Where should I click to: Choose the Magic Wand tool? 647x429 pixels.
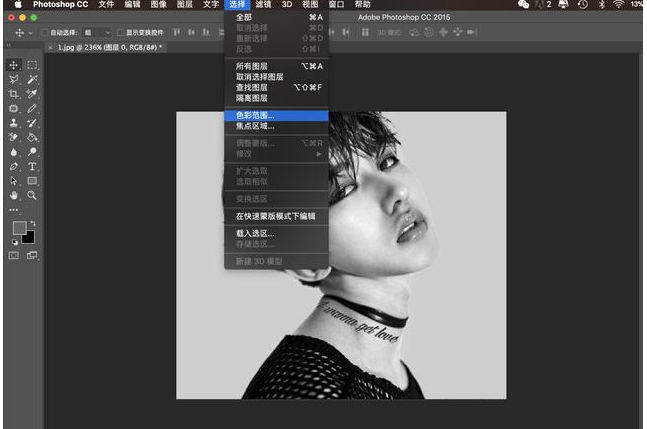click(x=32, y=79)
